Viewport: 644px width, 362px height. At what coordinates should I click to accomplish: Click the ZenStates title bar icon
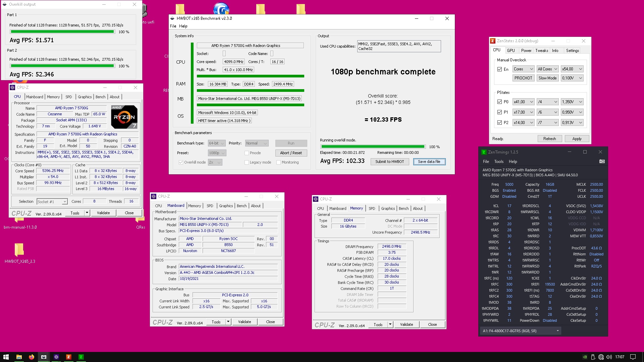pyautogui.click(x=493, y=41)
